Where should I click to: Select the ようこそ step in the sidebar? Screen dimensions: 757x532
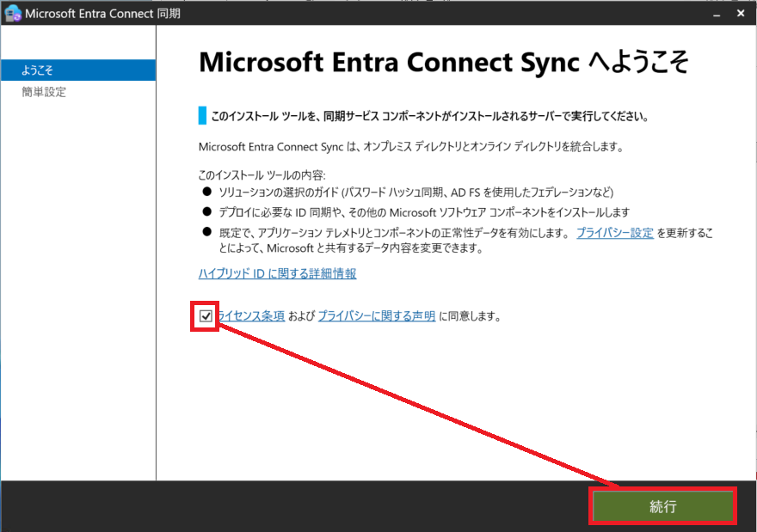click(78, 70)
